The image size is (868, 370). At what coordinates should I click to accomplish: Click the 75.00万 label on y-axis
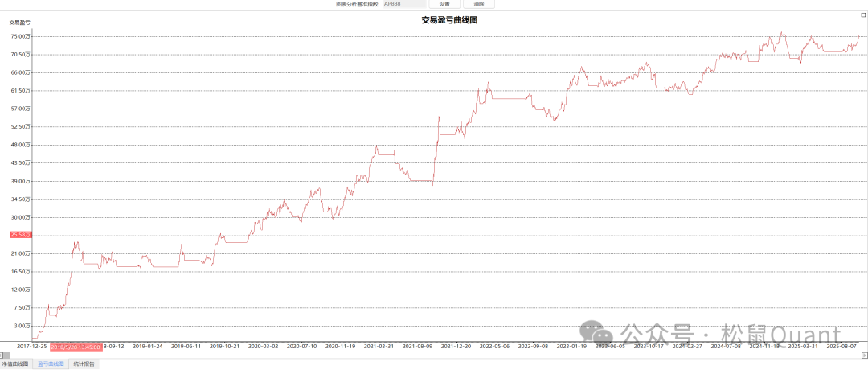(x=21, y=36)
